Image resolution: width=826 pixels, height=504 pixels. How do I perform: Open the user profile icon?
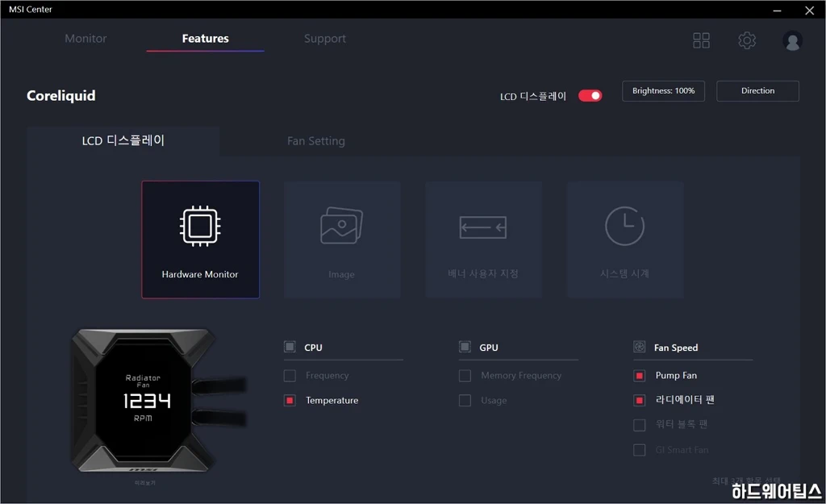[792, 40]
